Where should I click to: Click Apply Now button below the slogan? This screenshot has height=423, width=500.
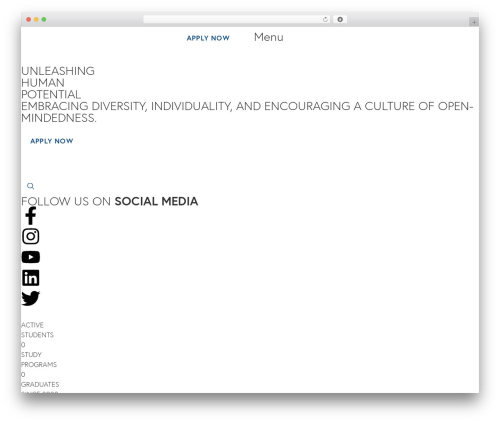(x=52, y=141)
